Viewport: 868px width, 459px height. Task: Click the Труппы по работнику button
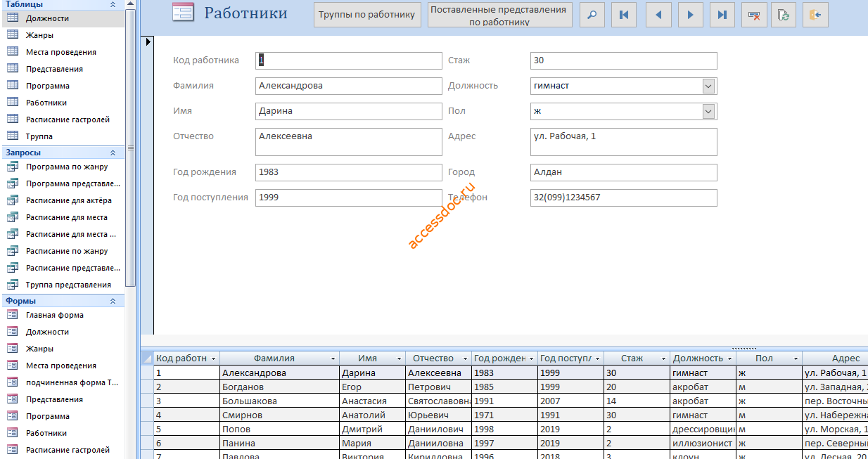point(367,15)
